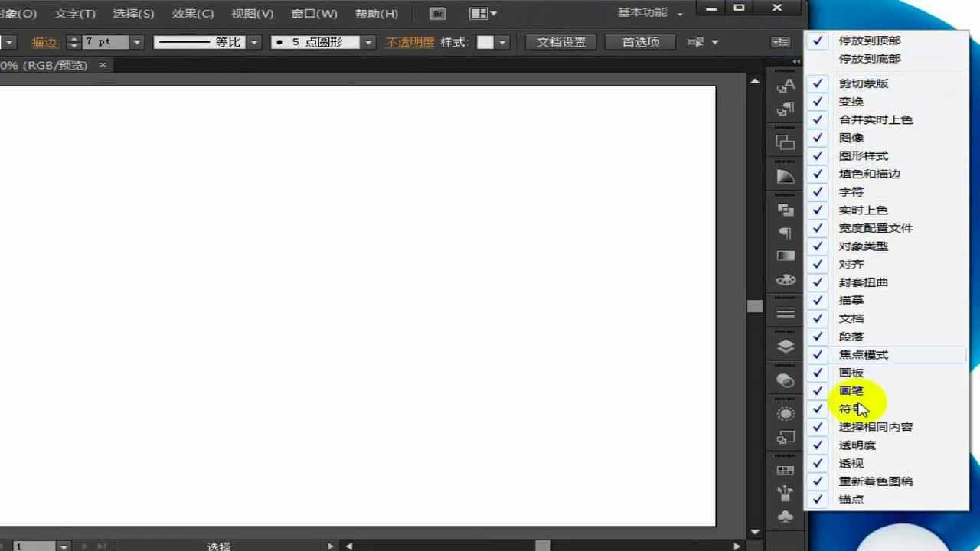Click the stroke weight stepper arrows

(73, 42)
